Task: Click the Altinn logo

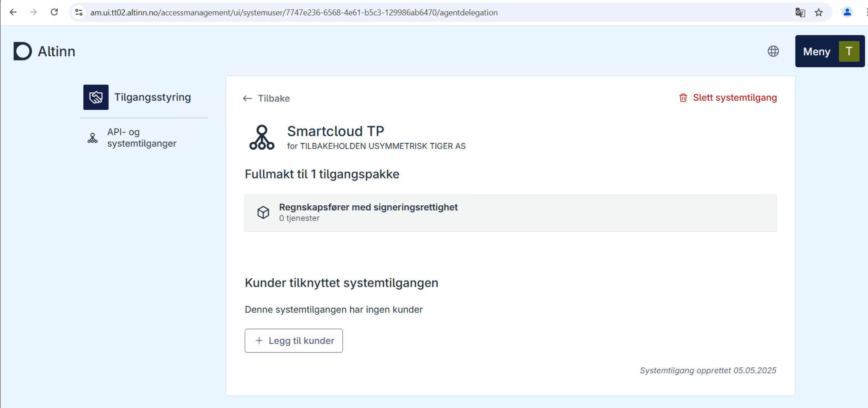Action: (x=44, y=51)
